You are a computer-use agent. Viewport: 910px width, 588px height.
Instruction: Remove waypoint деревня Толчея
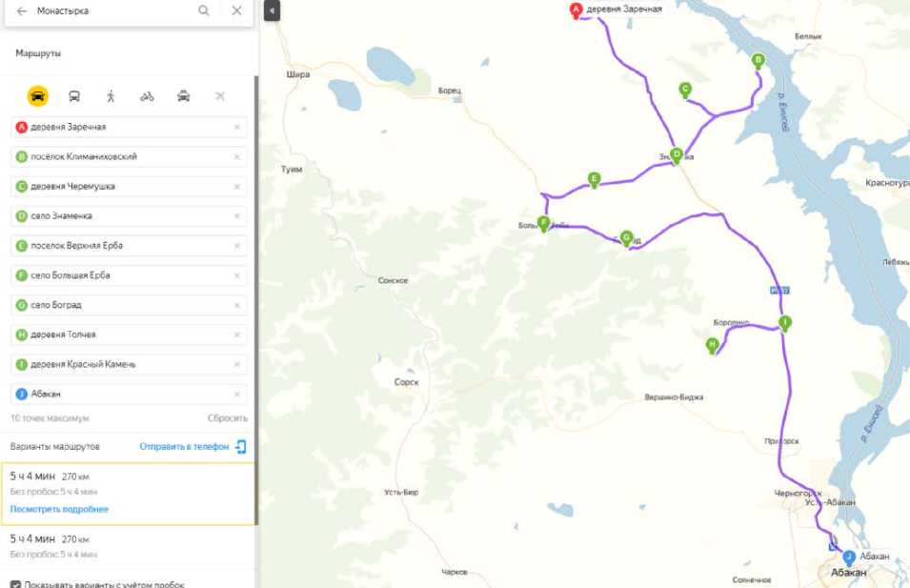pyautogui.click(x=236, y=335)
